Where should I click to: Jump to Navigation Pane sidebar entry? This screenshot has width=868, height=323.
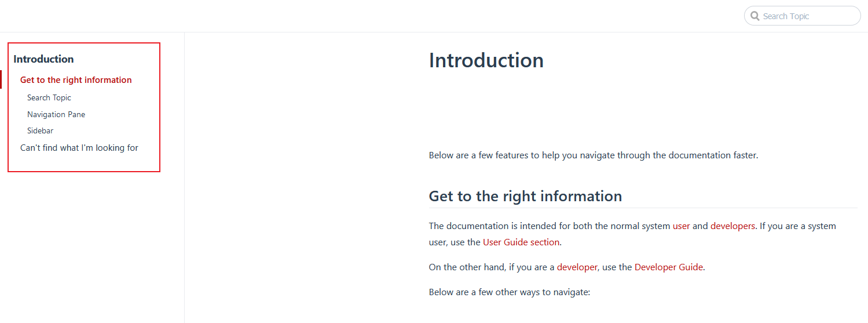(x=56, y=114)
